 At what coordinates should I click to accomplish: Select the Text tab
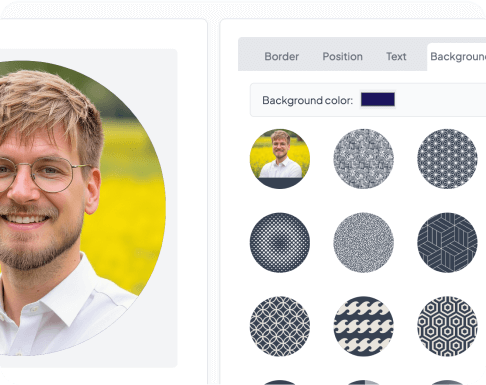point(396,57)
